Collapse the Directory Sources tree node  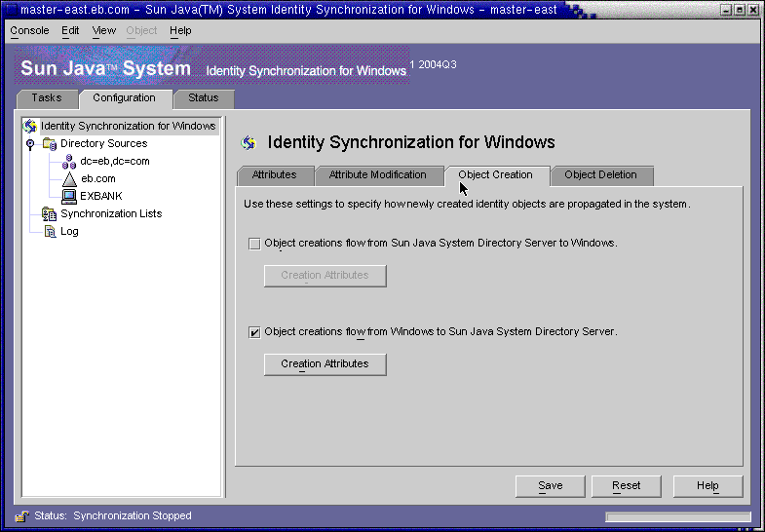coord(30,144)
